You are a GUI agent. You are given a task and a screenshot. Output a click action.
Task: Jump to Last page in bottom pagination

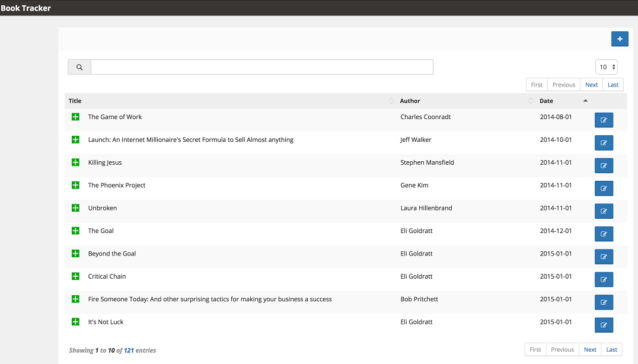(x=611, y=349)
